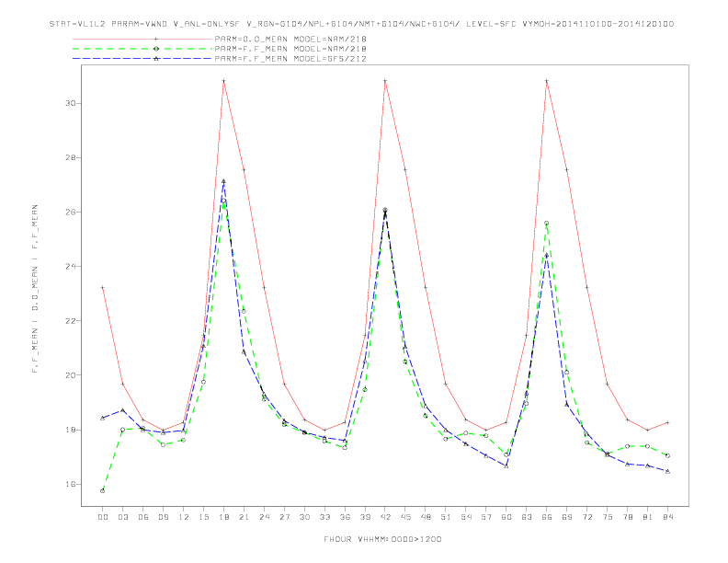Viewport: 728px width, 563px height.
Task: Click x-axis forecast hour label 33
Action: (x=324, y=517)
